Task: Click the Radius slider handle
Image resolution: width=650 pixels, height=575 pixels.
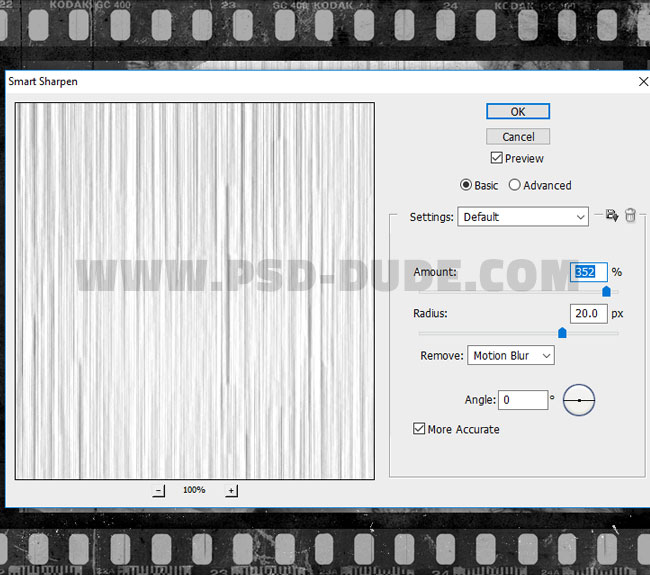Action: pos(562,332)
